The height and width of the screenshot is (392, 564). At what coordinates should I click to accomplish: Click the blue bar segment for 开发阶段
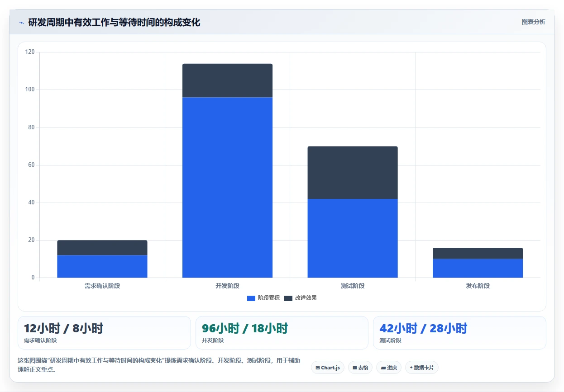227,187
